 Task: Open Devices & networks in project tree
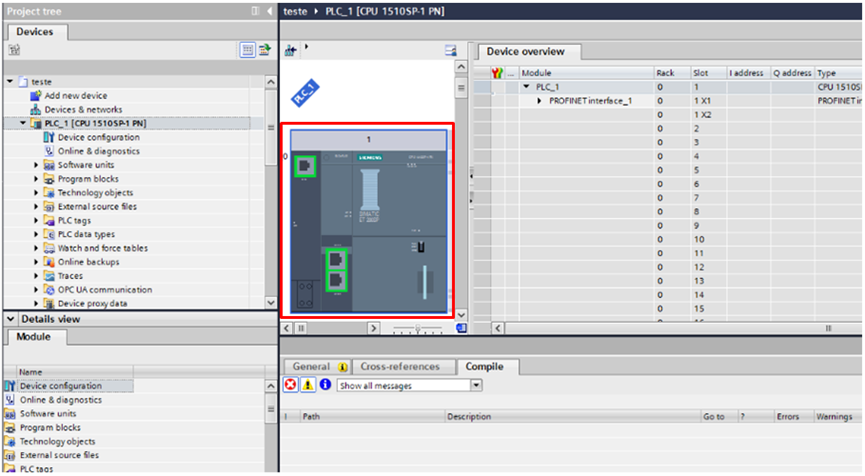(x=83, y=109)
